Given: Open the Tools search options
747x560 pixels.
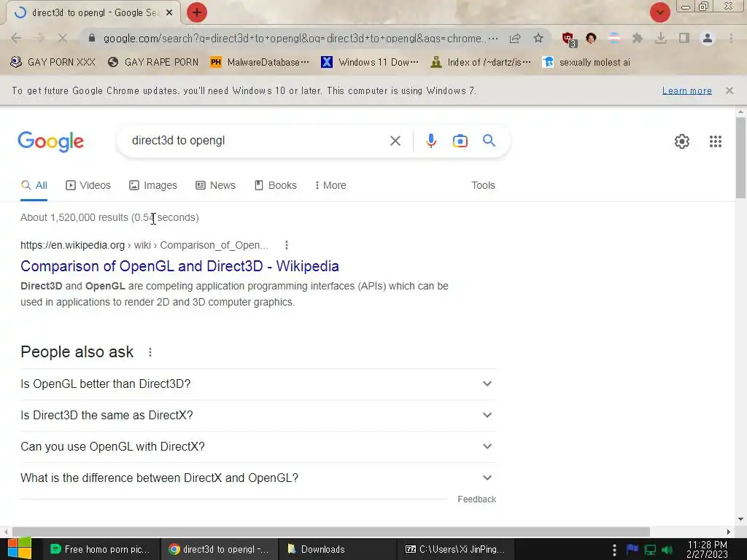Looking at the screenshot, I should pyautogui.click(x=483, y=185).
